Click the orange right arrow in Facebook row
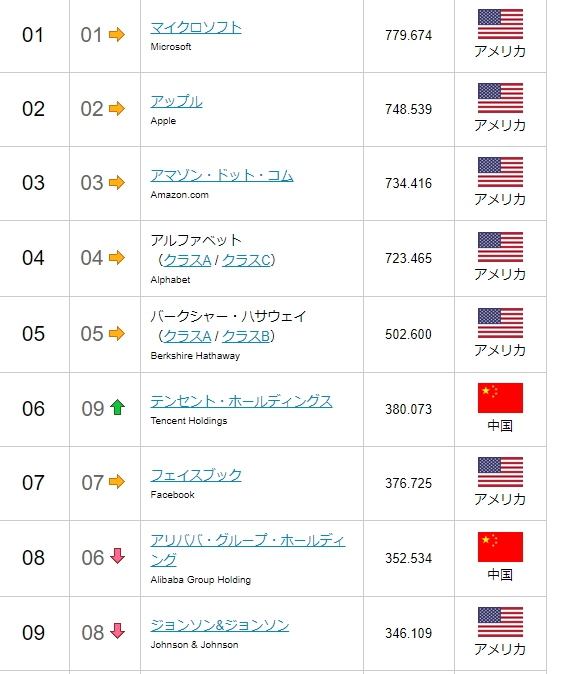Image resolution: width=573 pixels, height=674 pixels. 117,481
